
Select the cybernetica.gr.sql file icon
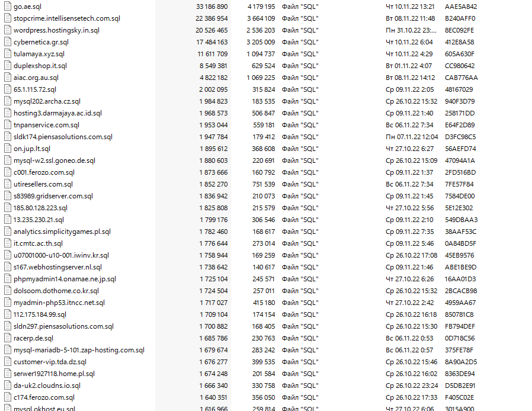[x=8, y=42]
